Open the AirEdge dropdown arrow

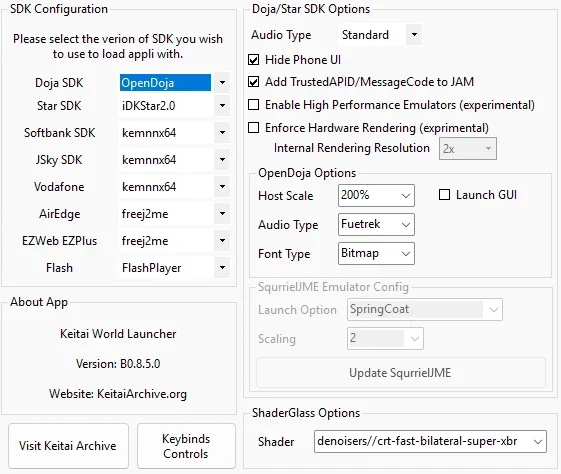222,214
